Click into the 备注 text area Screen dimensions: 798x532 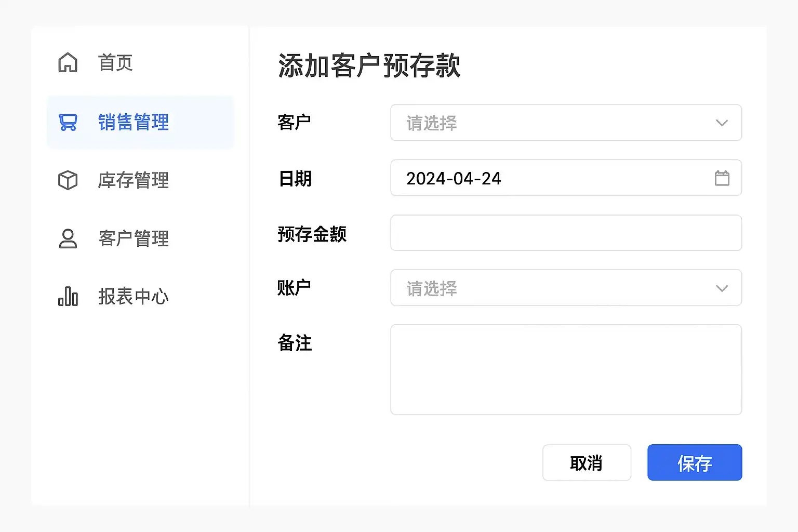566,369
